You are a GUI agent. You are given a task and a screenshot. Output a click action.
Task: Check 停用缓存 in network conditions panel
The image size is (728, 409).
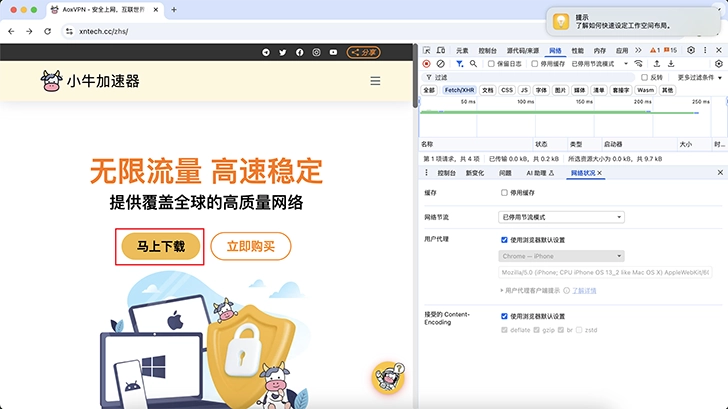pyautogui.click(x=504, y=192)
